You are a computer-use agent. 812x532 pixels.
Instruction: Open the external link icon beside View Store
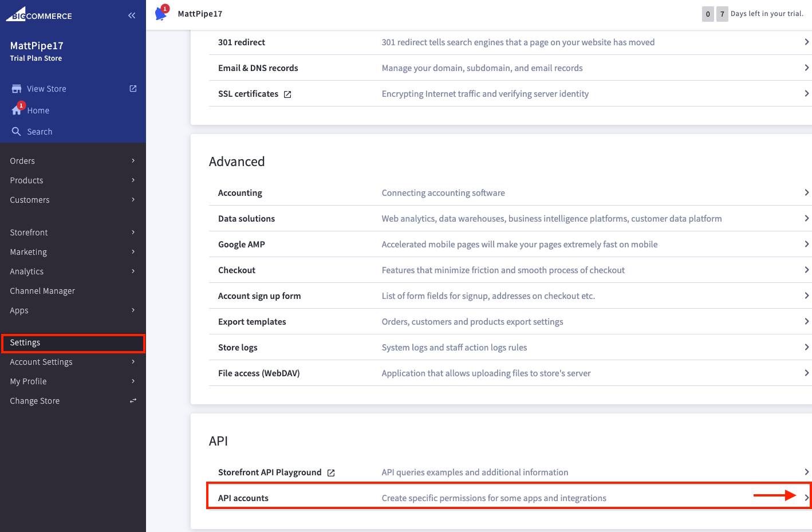click(133, 88)
